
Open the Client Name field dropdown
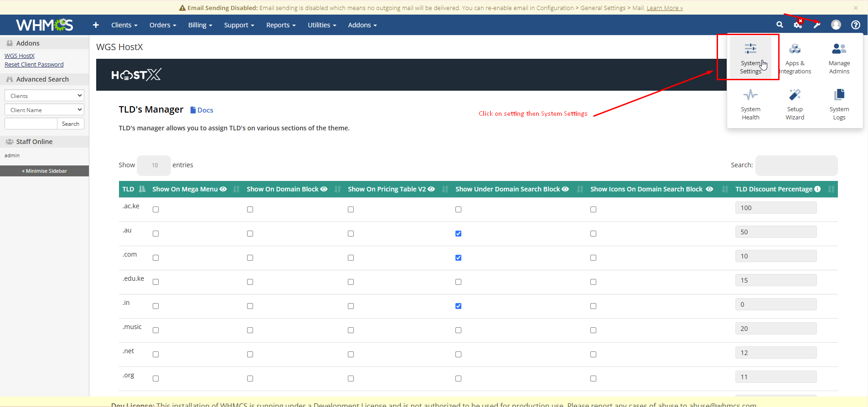[x=44, y=110]
